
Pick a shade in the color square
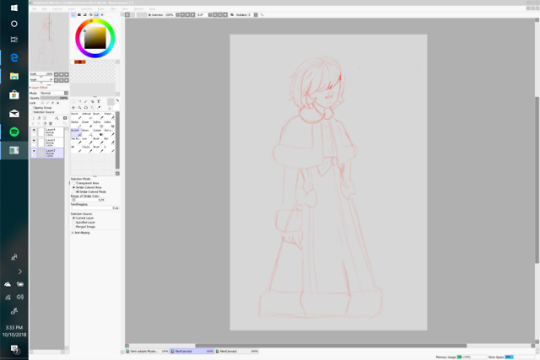pos(95,38)
